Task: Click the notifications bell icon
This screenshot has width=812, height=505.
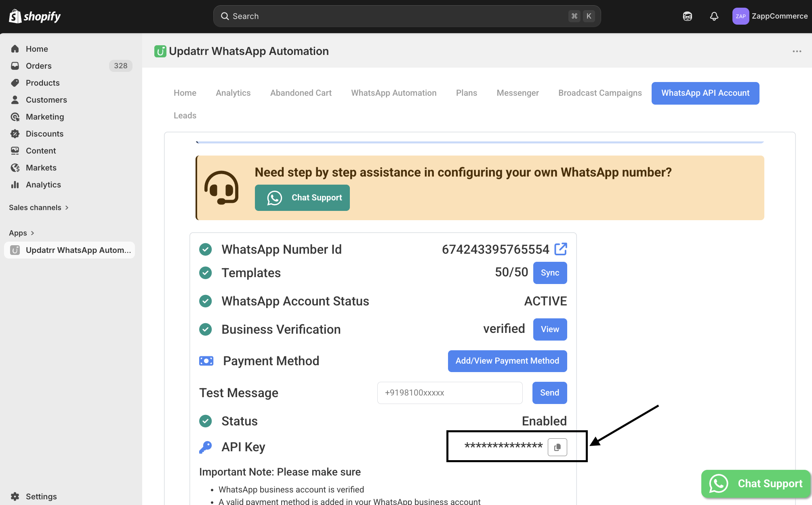Action: [714, 16]
